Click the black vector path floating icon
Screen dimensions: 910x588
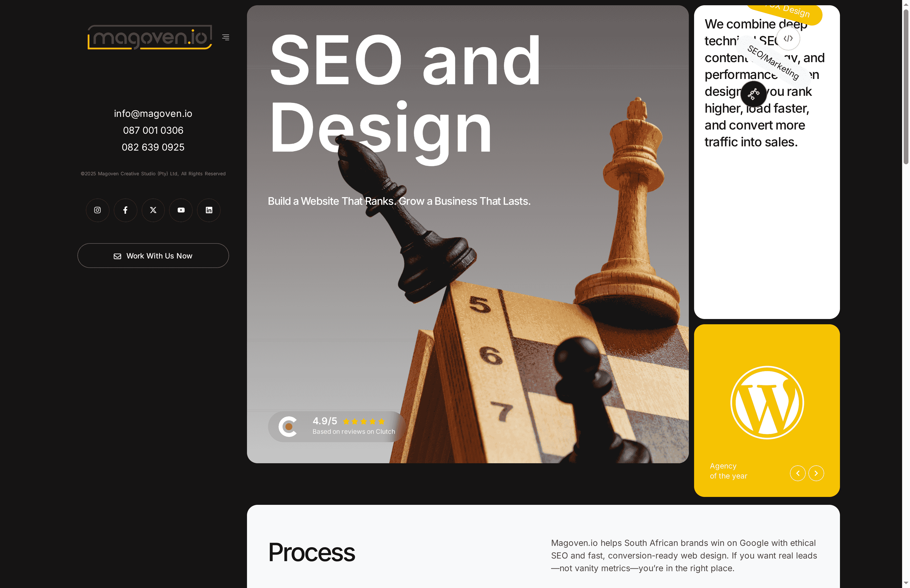coord(753,93)
